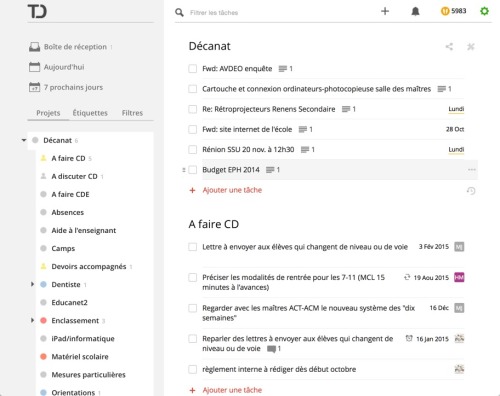Click avatar of règlement interne task
This screenshot has width=500, height=396.
(459, 369)
